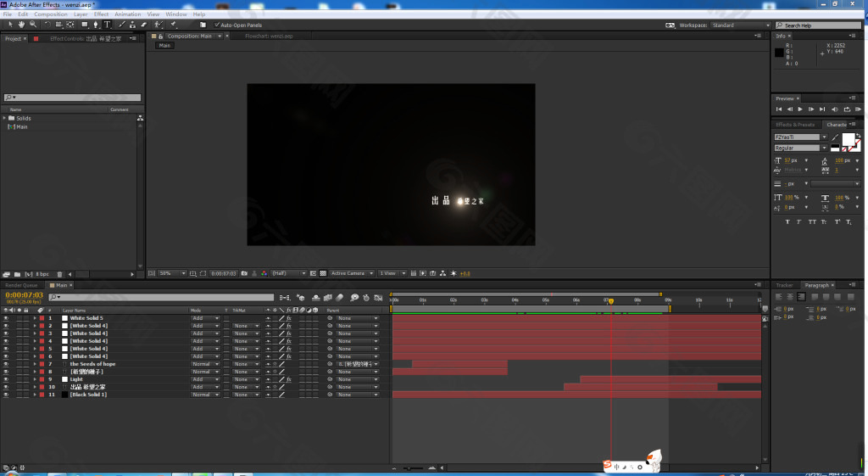
Task: Toggle Auto-Open Panels checkbox
Action: [x=217, y=25]
